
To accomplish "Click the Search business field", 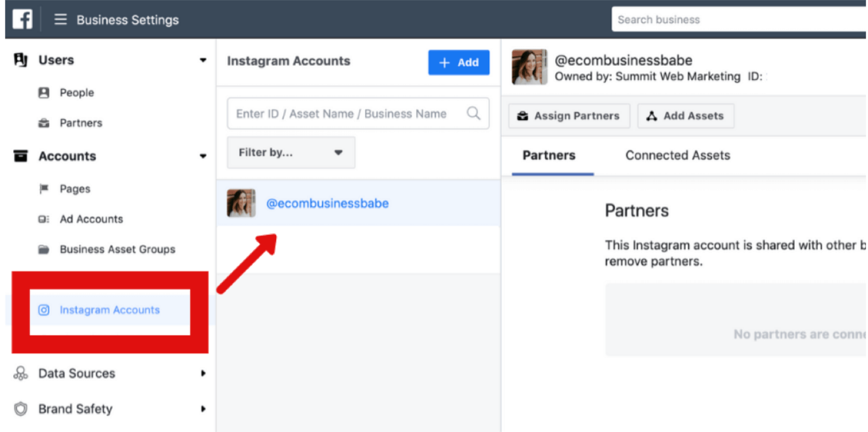I will pos(739,20).
